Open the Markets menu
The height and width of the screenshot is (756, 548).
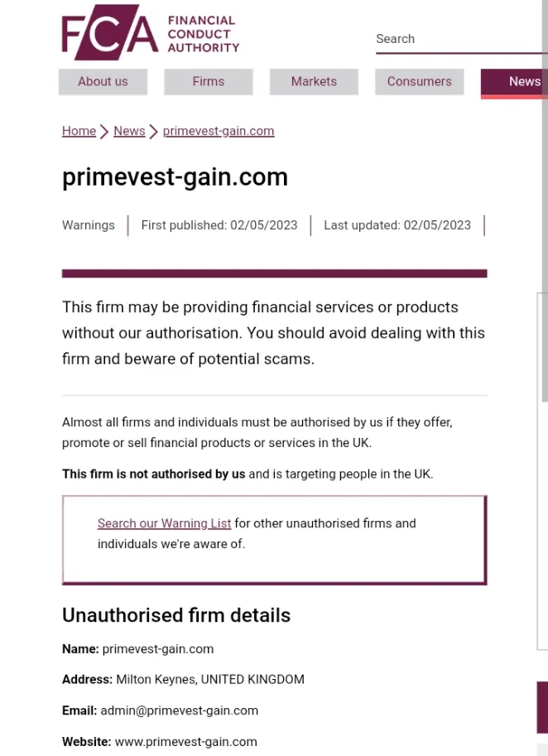[314, 81]
